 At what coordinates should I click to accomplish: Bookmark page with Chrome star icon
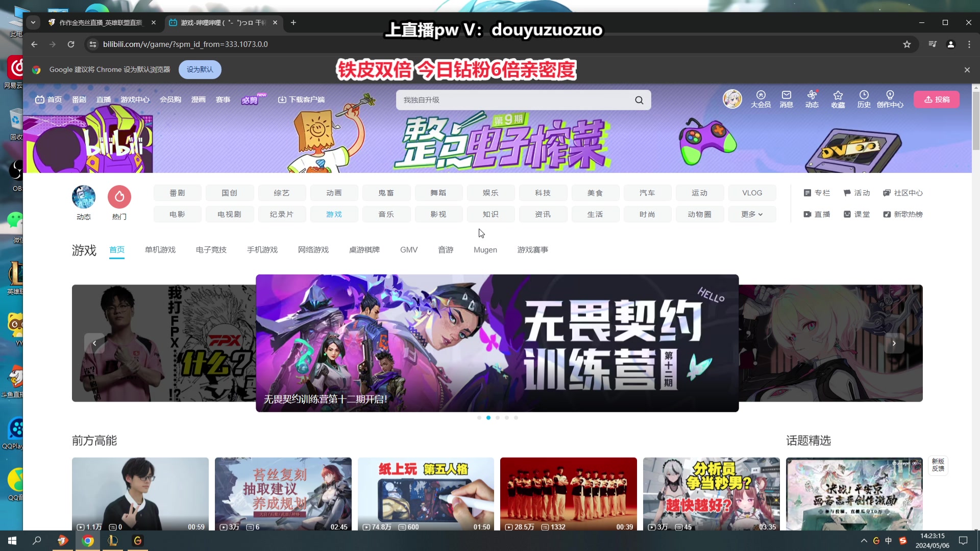tap(907, 44)
